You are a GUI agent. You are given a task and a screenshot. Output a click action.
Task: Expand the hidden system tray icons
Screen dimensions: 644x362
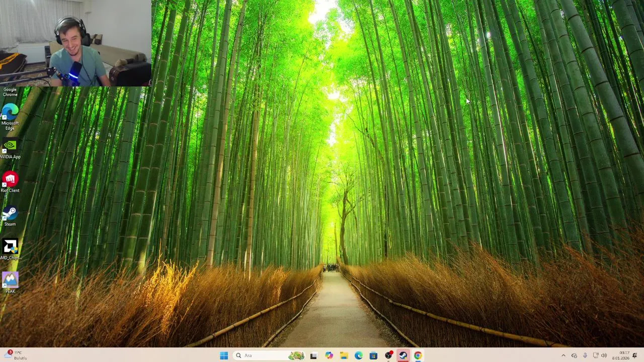[x=563, y=355]
